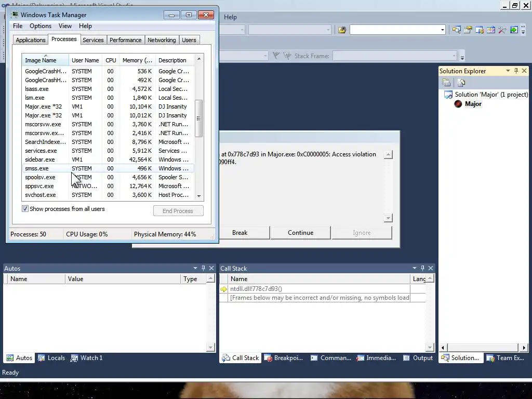Viewport: 532px width, 399px height.
Task: Open the Command Window tab
Action: pyautogui.click(x=331, y=357)
